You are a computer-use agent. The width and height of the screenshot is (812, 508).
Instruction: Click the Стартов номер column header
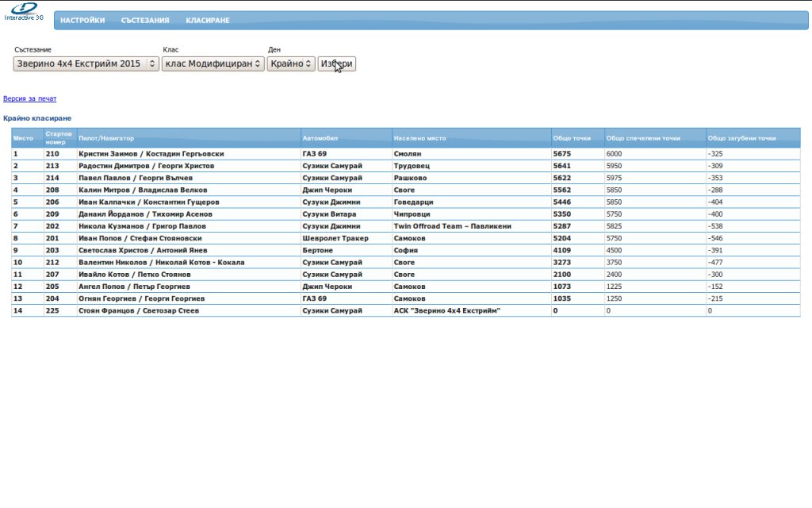click(60, 138)
